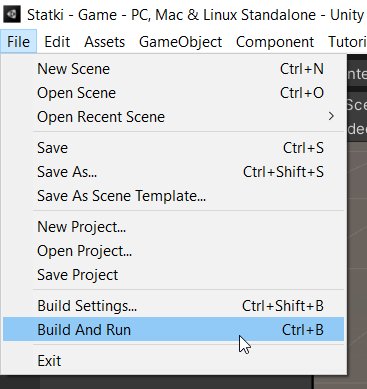Image resolution: width=367 pixels, height=389 pixels.
Task: Open the GameObject menu
Action: pyautogui.click(x=180, y=42)
